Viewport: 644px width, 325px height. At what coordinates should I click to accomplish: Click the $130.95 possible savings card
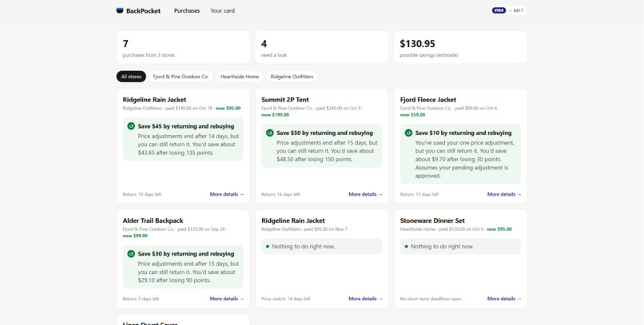pos(460,47)
